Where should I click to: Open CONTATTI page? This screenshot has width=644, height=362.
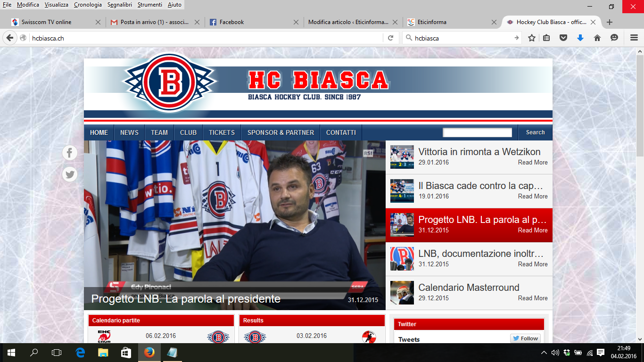point(341,132)
